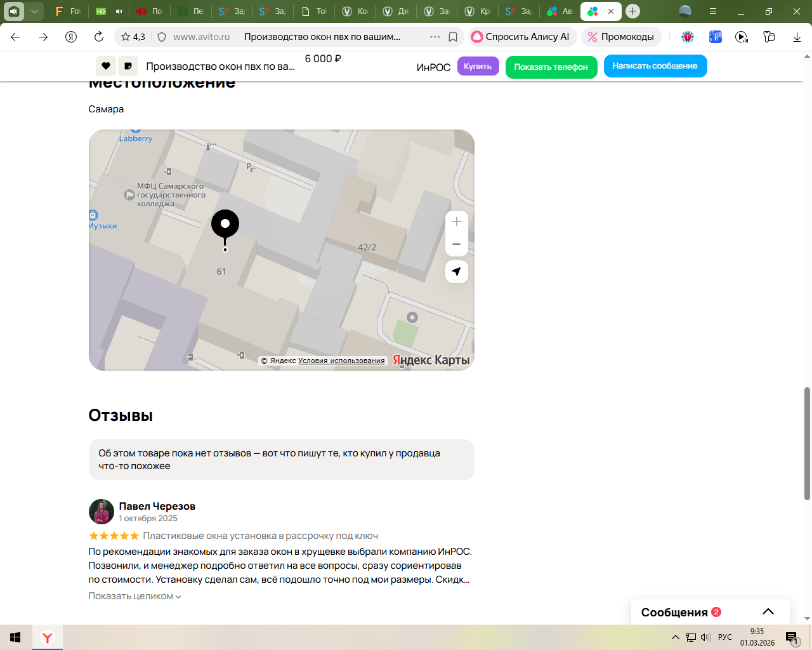
Task: Open Windows notification center icon
Action: click(x=792, y=637)
